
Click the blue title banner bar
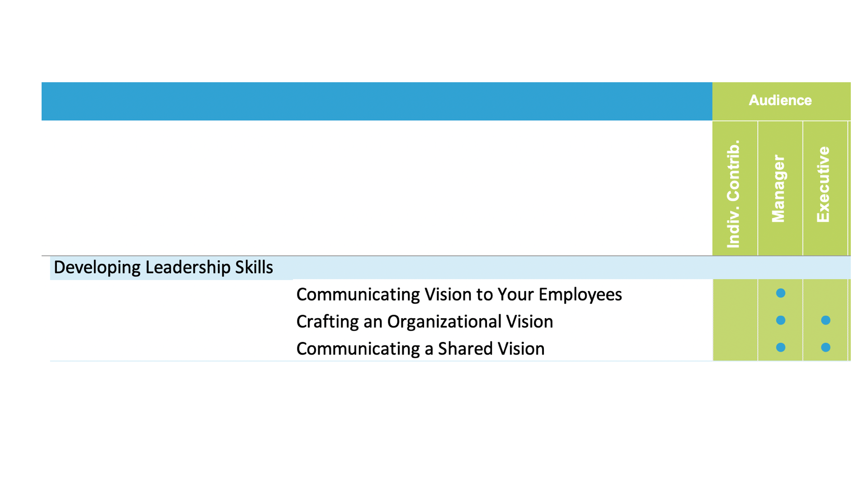[x=377, y=101]
